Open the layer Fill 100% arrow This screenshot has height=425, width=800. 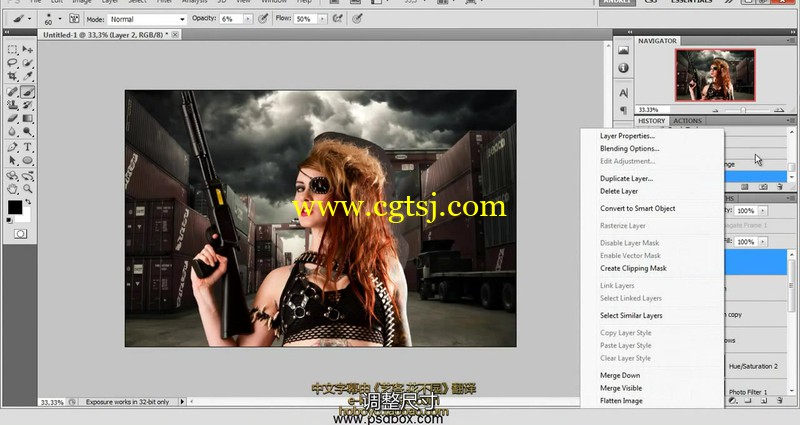pos(763,242)
